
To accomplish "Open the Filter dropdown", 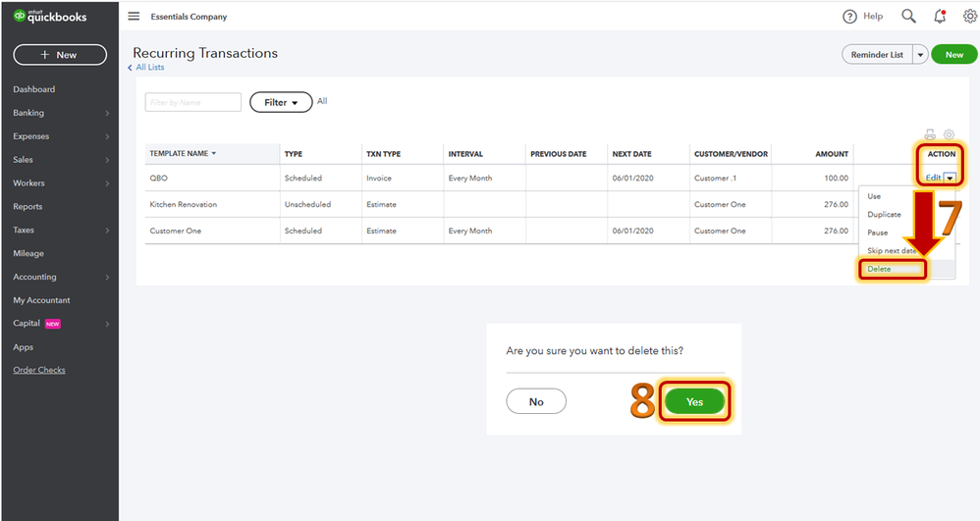I will 281,102.
